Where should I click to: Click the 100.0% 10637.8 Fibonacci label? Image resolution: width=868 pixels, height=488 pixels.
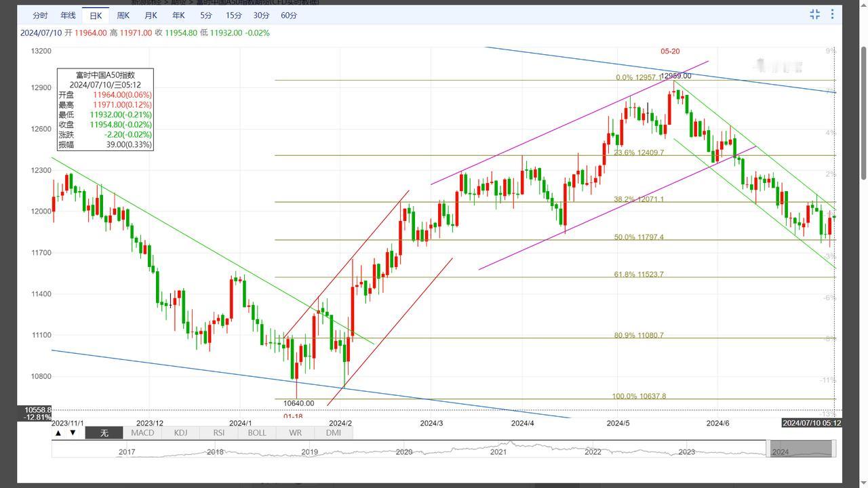pos(639,396)
